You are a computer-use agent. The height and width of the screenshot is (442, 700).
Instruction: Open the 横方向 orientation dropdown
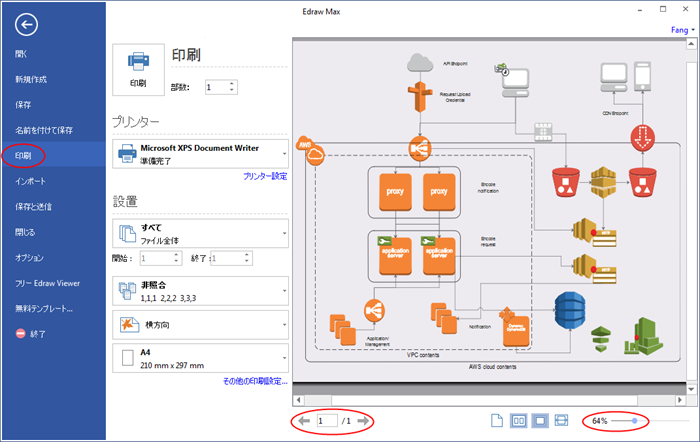pyautogui.click(x=200, y=325)
